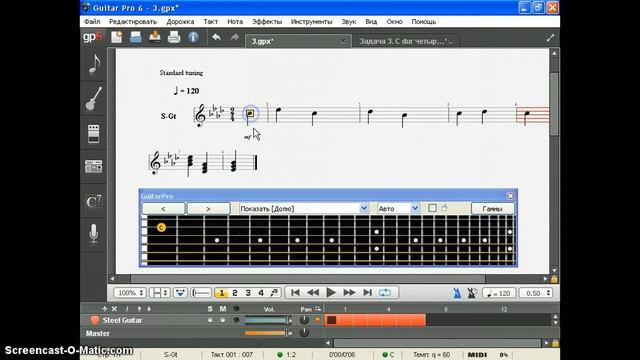Click the < button in the fretboard panel
This screenshot has width=640, height=360.
click(163, 209)
